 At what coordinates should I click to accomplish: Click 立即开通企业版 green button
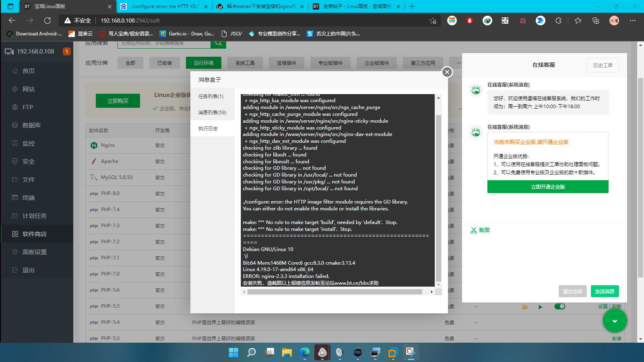[548, 187]
